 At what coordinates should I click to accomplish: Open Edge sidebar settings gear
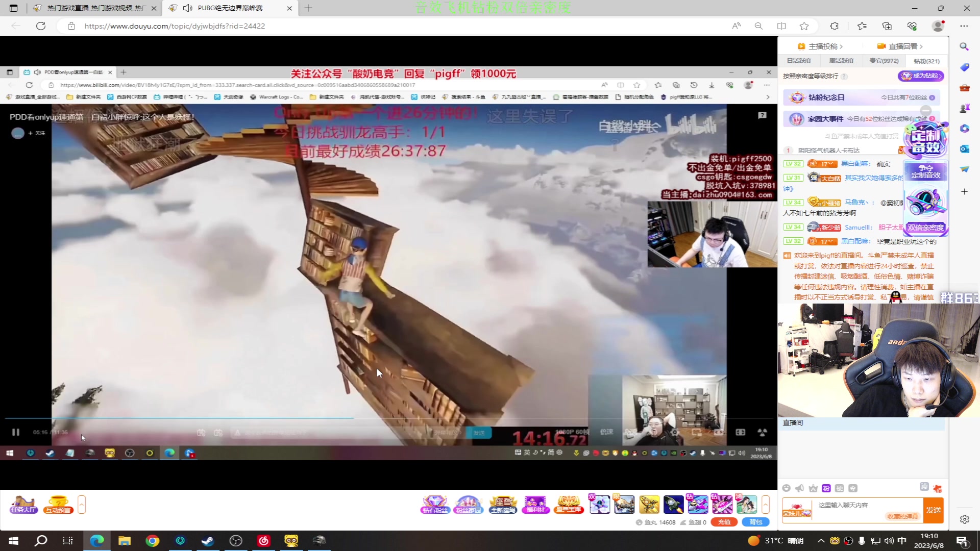coord(964,519)
